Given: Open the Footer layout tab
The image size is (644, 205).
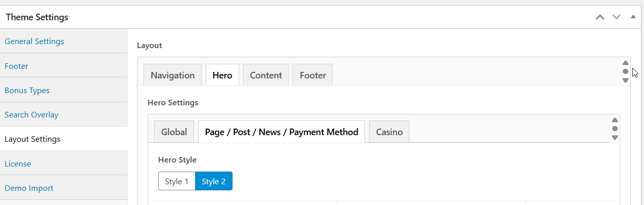Looking at the screenshot, I should (312, 75).
